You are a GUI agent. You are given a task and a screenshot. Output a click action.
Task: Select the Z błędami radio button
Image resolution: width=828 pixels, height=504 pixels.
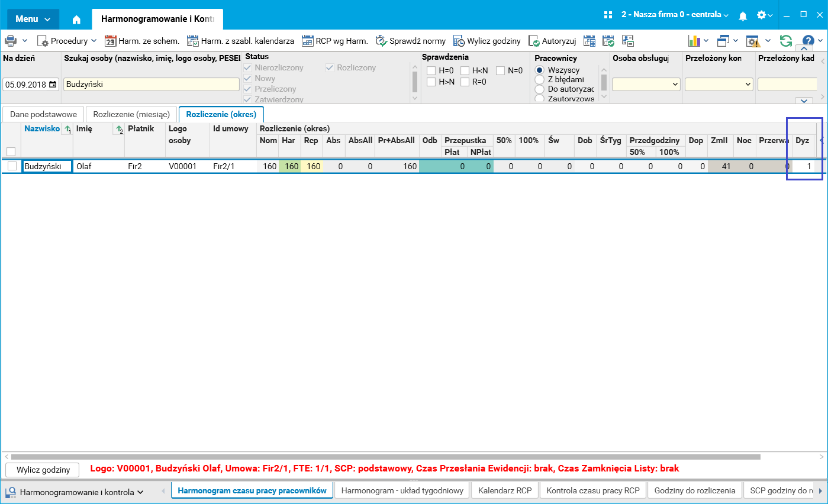[x=539, y=79]
